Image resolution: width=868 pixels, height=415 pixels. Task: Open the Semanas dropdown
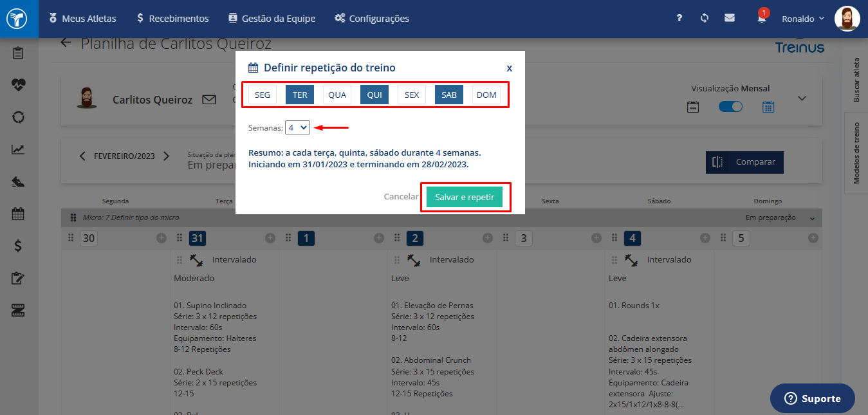coord(297,128)
